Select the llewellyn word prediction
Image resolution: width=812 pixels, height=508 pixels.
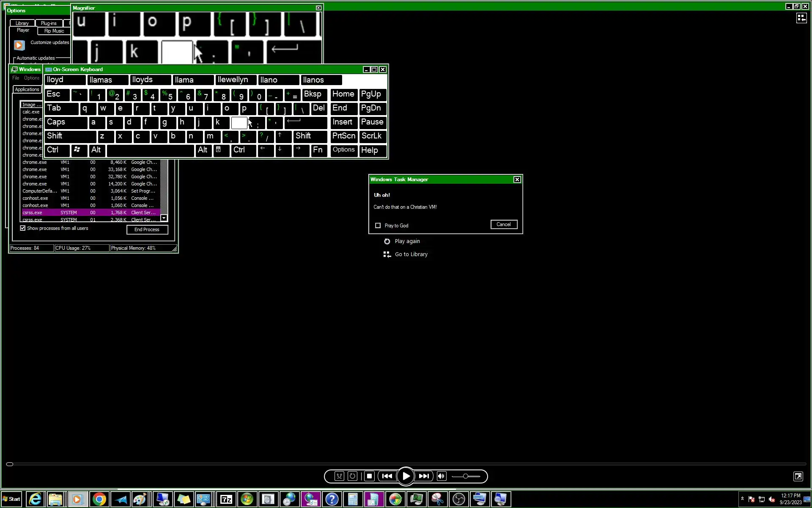tap(235, 80)
